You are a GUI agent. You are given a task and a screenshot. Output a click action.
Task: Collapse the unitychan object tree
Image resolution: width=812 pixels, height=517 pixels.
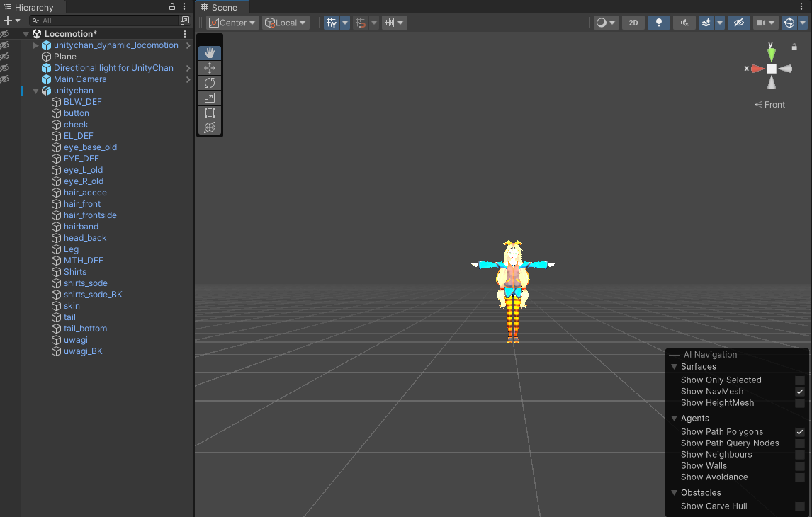pyautogui.click(x=35, y=91)
